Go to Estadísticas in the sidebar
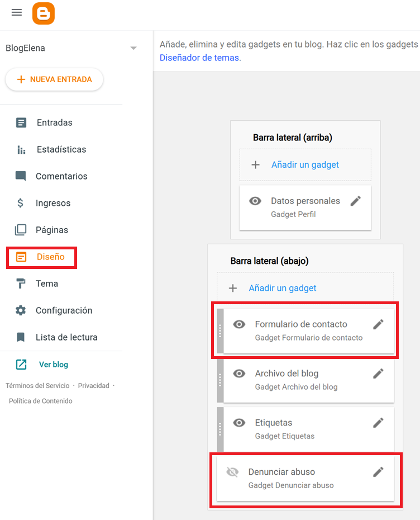The height and width of the screenshot is (520, 420). [x=61, y=149]
